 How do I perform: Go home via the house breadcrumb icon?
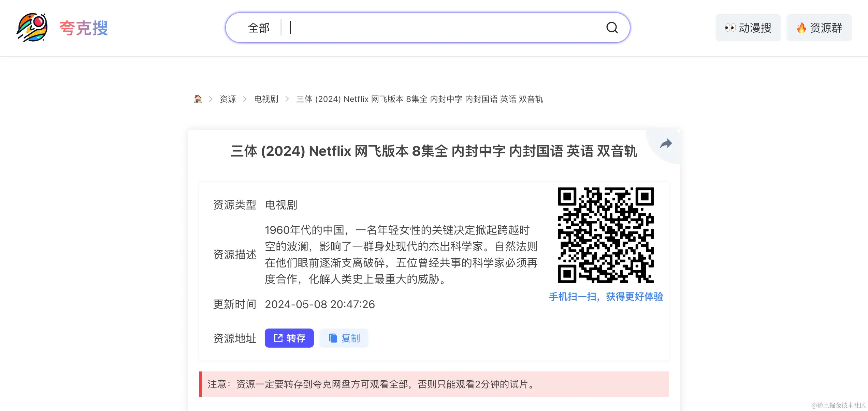pos(198,99)
